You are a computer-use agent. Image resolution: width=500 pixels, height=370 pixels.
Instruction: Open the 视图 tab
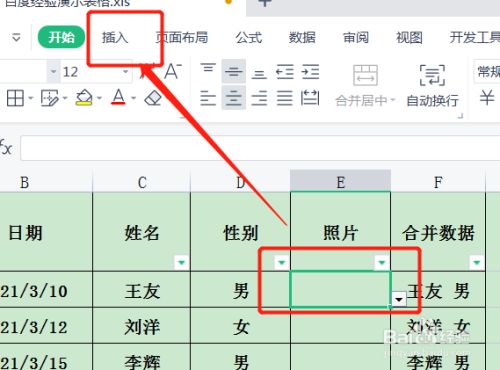(409, 37)
